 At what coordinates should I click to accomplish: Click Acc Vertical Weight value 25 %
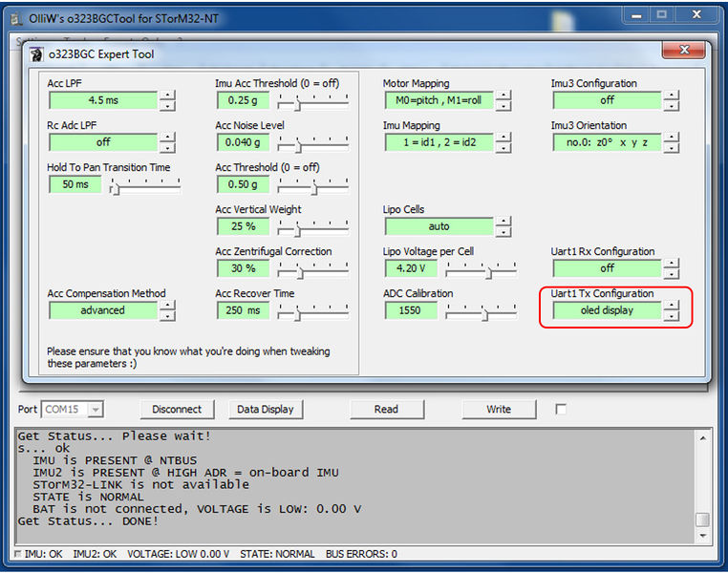click(243, 226)
